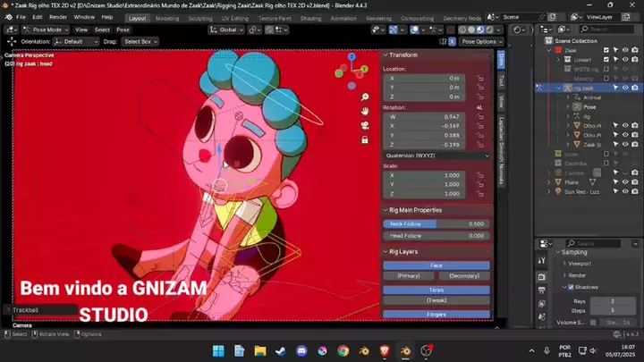This screenshot has height=362, width=644.
Task: Switch to the Modeling workspace tab
Action: (x=167, y=18)
